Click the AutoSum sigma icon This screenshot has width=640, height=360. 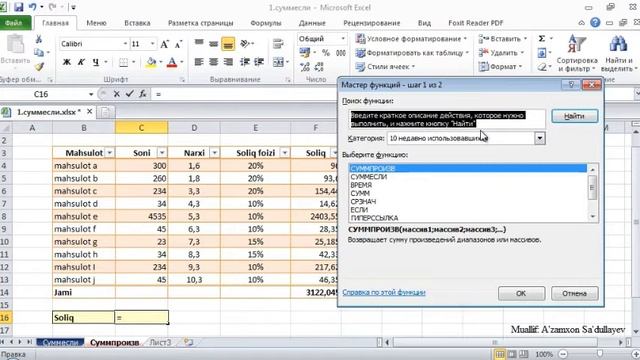coord(542,39)
